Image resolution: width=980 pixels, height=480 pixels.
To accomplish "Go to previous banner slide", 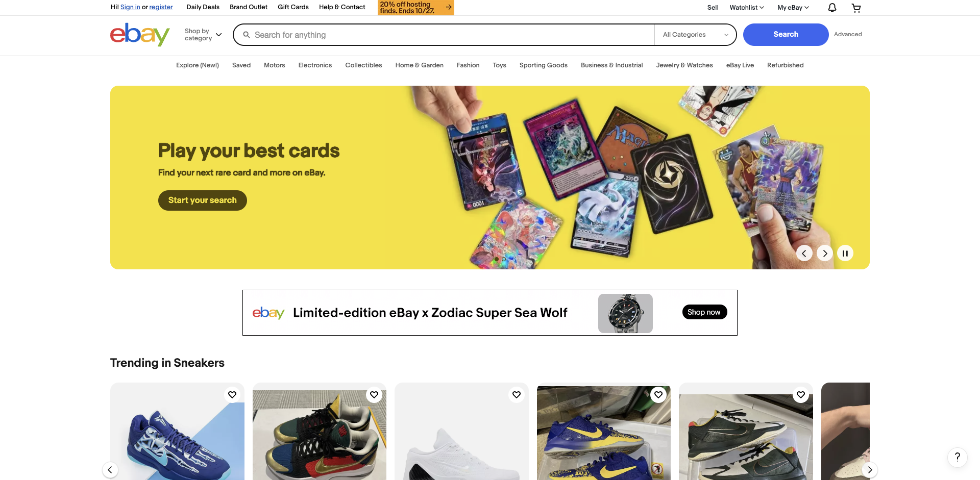I will click(x=804, y=253).
